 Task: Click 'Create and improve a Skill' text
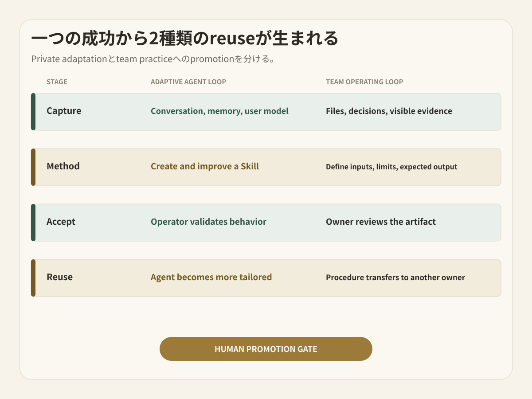(205, 167)
